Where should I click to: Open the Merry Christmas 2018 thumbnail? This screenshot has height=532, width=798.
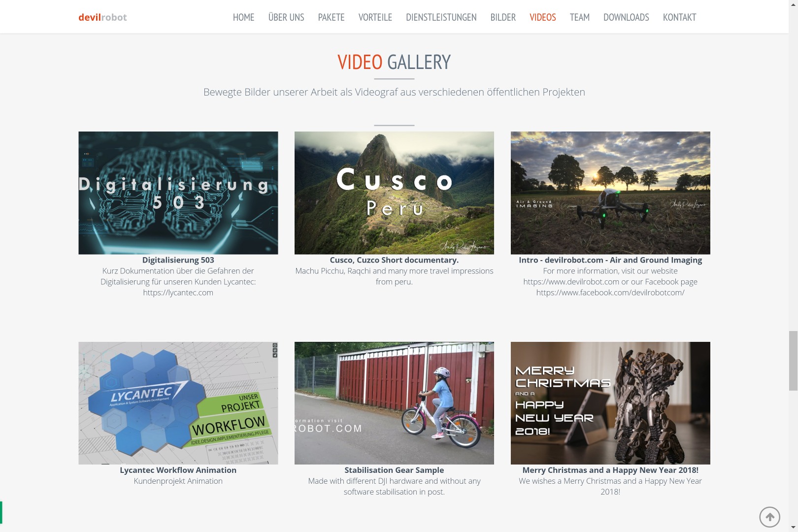point(610,403)
